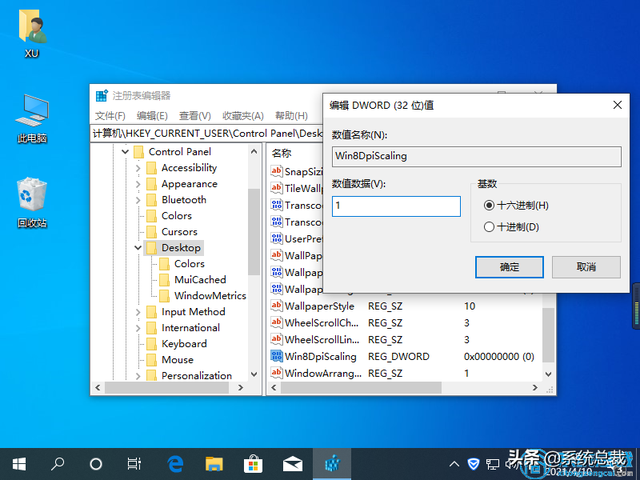Expand the Accessibility tree node
The height and width of the screenshot is (480, 640).
(x=138, y=168)
